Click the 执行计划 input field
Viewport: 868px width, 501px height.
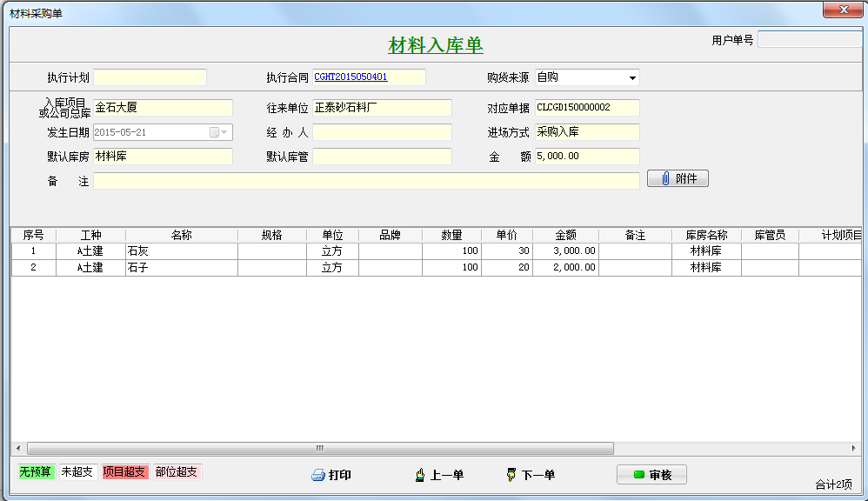(x=150, y=77)
